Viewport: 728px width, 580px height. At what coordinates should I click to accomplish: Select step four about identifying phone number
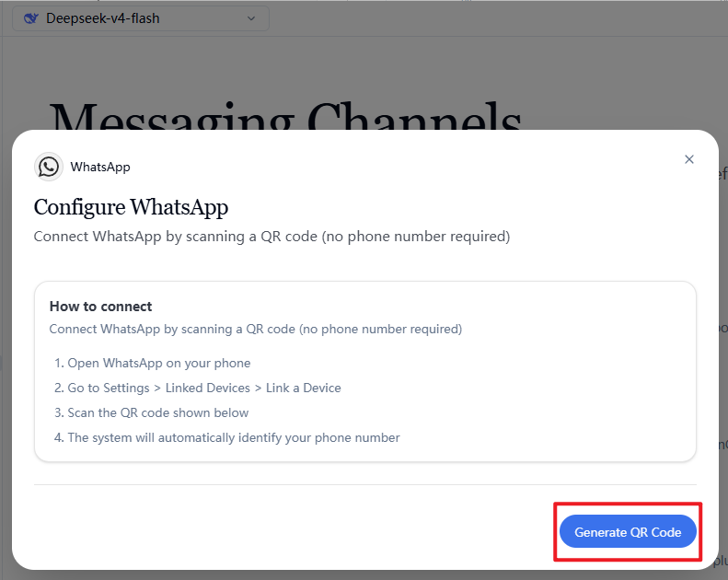(227, 438)
